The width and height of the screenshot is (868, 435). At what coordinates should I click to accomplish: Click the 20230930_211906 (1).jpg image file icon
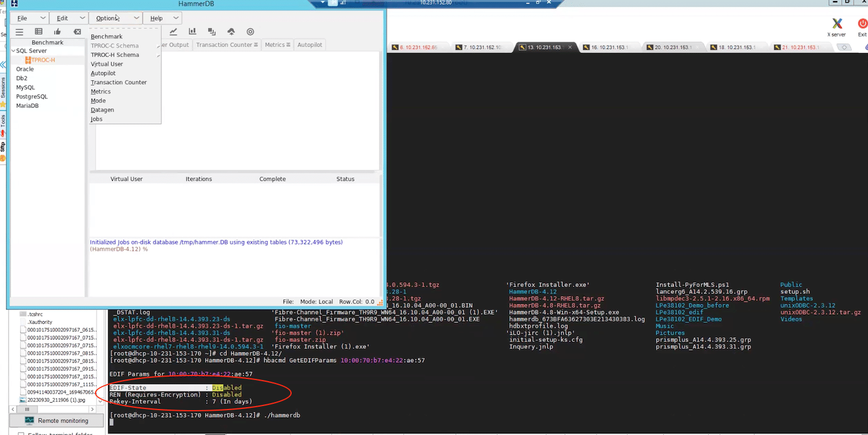(23, 400)
